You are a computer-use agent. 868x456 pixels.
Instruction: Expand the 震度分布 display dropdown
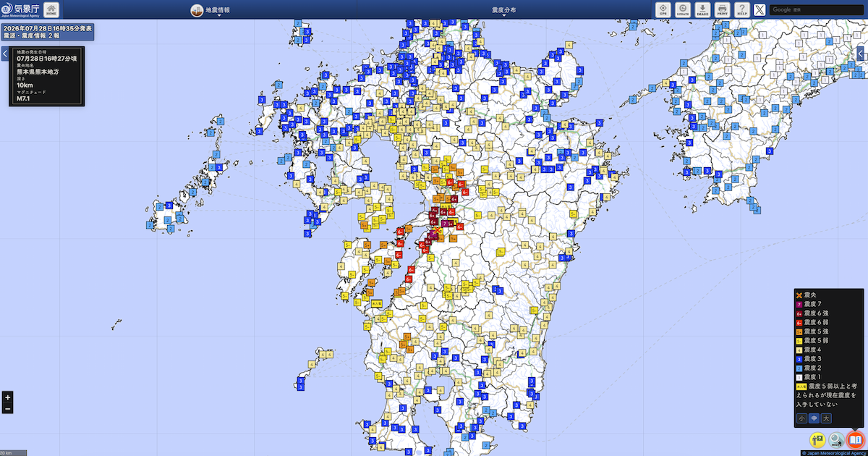coord(504,10)
